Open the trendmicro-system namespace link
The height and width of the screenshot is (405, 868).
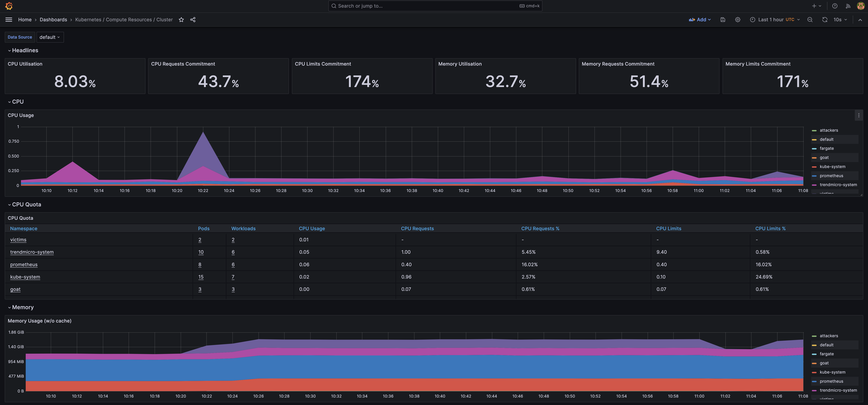pos(32,252)
